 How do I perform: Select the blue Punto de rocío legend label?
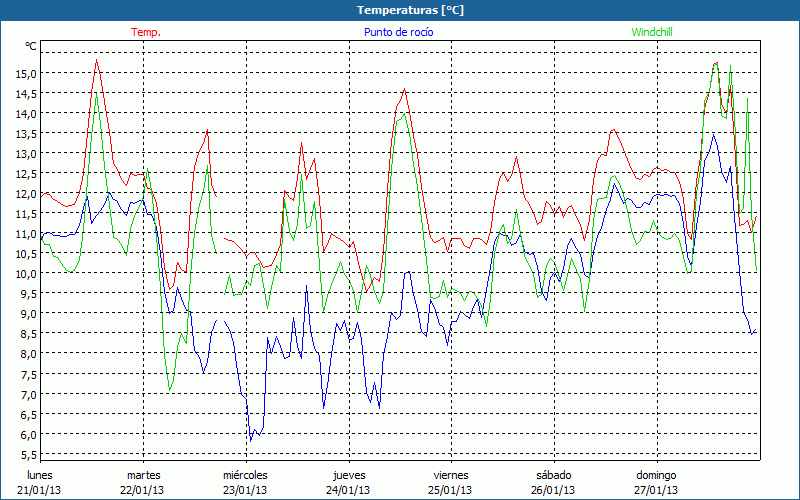pos(398,32)
